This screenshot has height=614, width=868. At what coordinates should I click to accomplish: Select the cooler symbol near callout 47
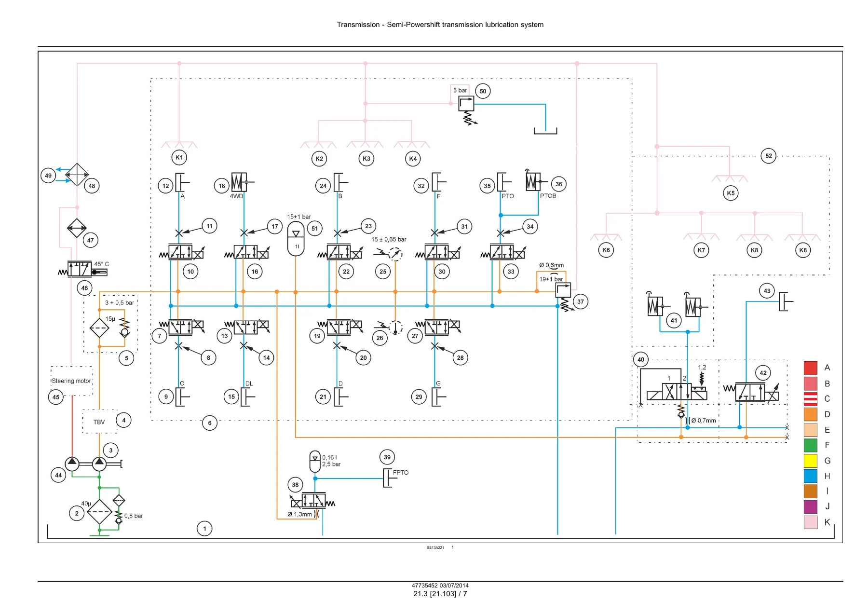tap(77, 229)
